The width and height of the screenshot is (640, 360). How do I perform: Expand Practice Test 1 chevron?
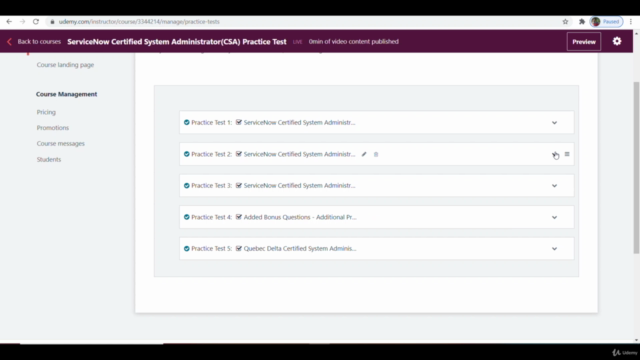pyautogui.click(x=554, y=123)
